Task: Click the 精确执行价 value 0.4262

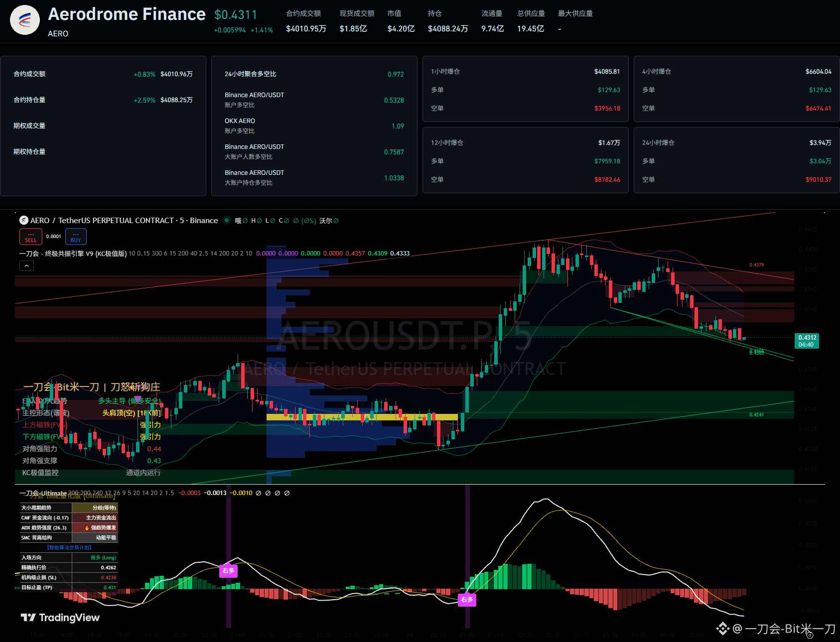Action: coord(109,568)
